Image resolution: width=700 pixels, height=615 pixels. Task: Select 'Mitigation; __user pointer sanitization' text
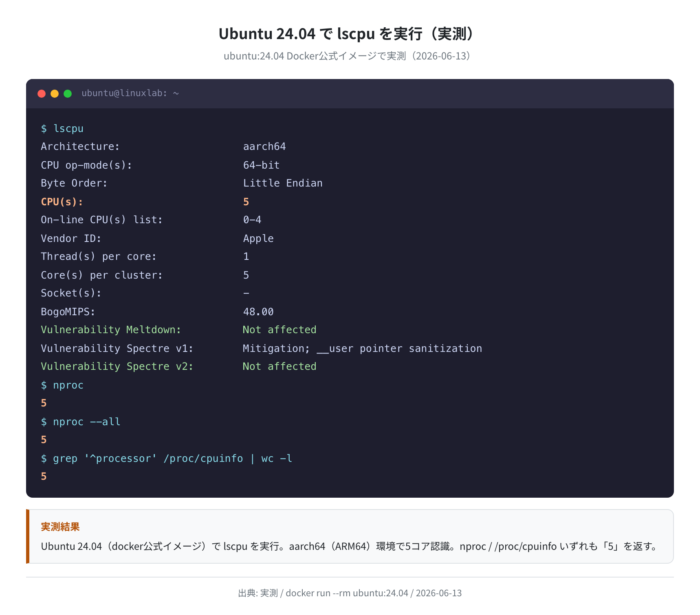(x=363, y=348)
